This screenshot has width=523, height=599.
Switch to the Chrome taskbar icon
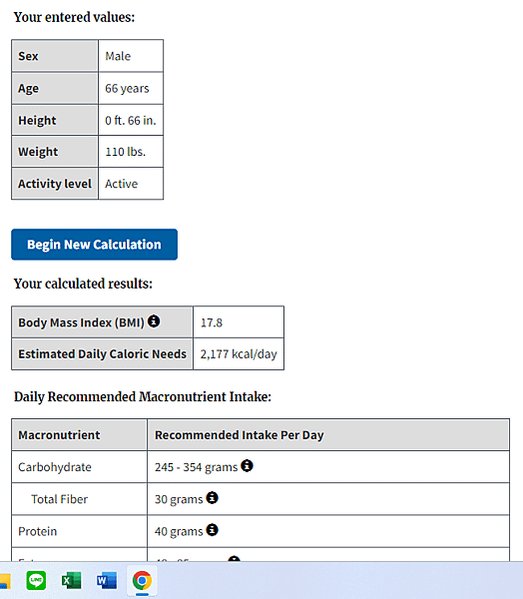[x=142, y=581]
